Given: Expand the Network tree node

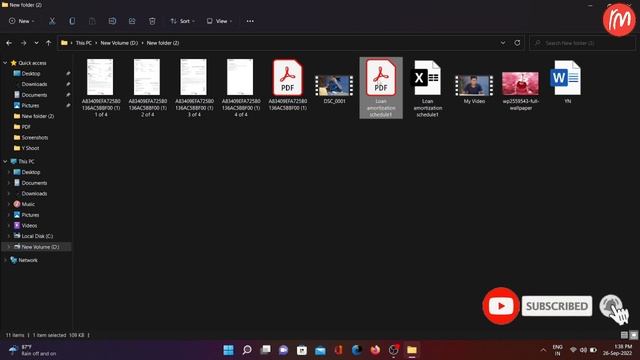Looking at the screenshot, I should click(5, 260).
